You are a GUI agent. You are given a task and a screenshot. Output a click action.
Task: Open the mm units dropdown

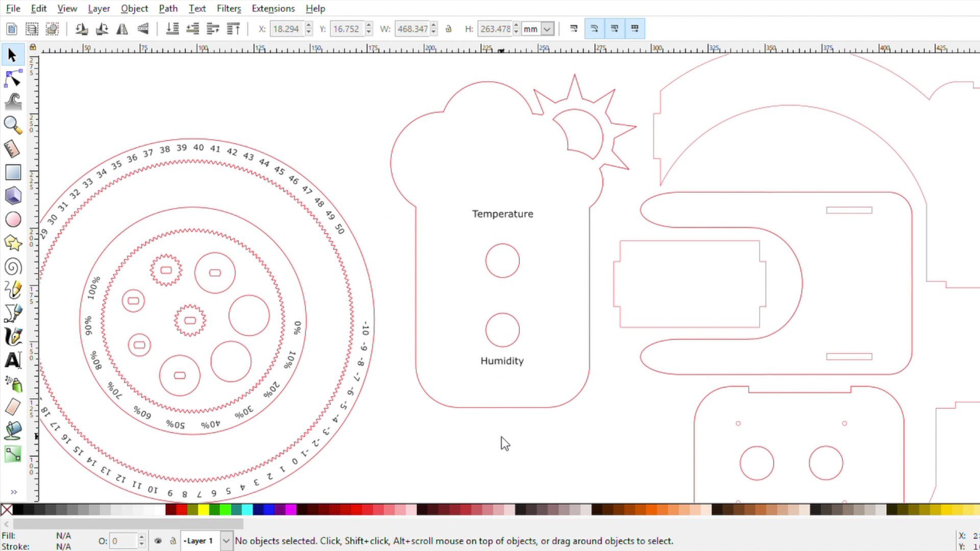pyautogui.click(x=547, y=29)
